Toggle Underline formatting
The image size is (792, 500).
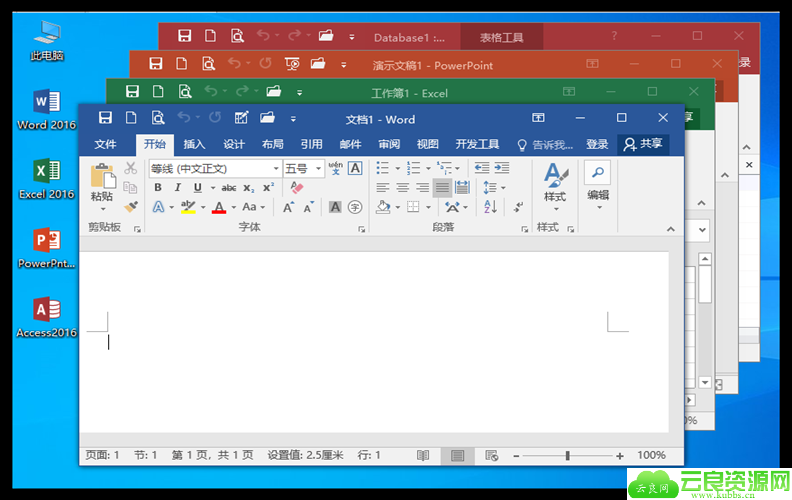197,187
